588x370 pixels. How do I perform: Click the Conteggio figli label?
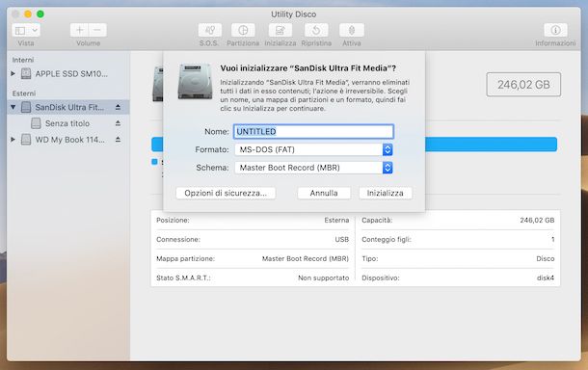(x=387, y=239)
